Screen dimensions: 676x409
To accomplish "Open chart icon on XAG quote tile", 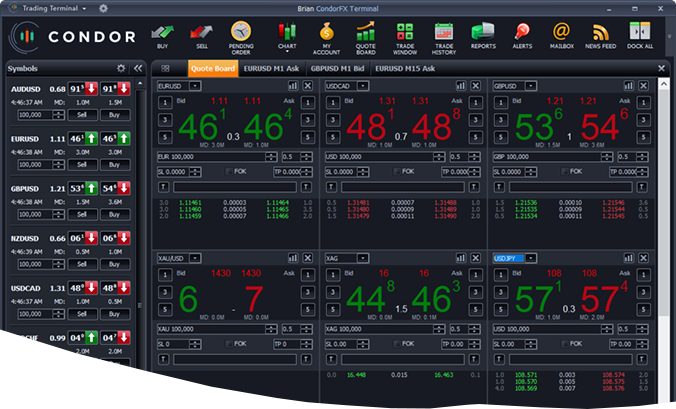I will click(x=461, y=258).
